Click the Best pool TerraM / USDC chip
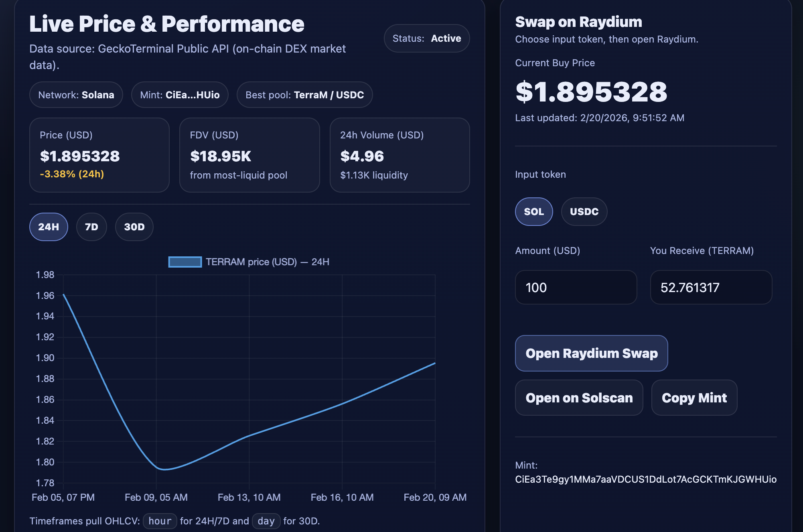The height and width of the screenshot is (532, 803). 304,95
